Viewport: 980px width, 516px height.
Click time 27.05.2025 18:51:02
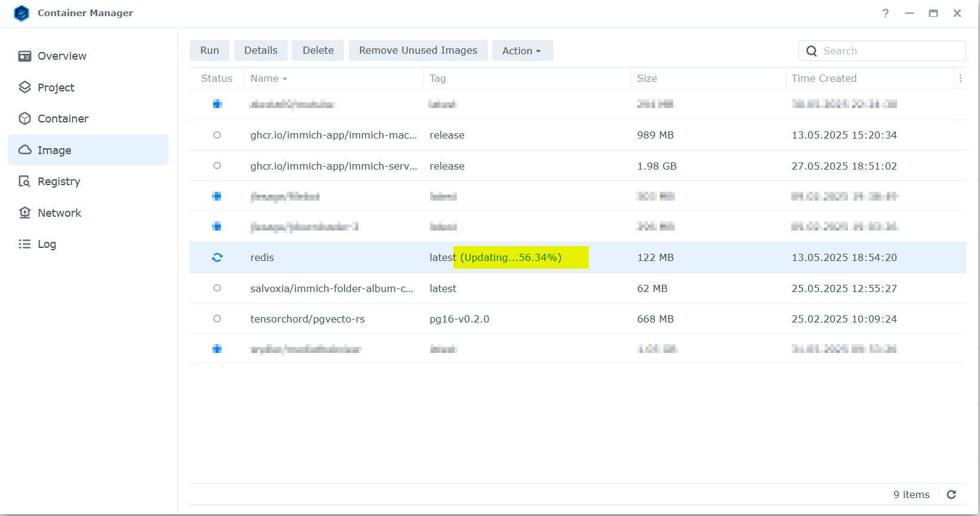[844, 166]
